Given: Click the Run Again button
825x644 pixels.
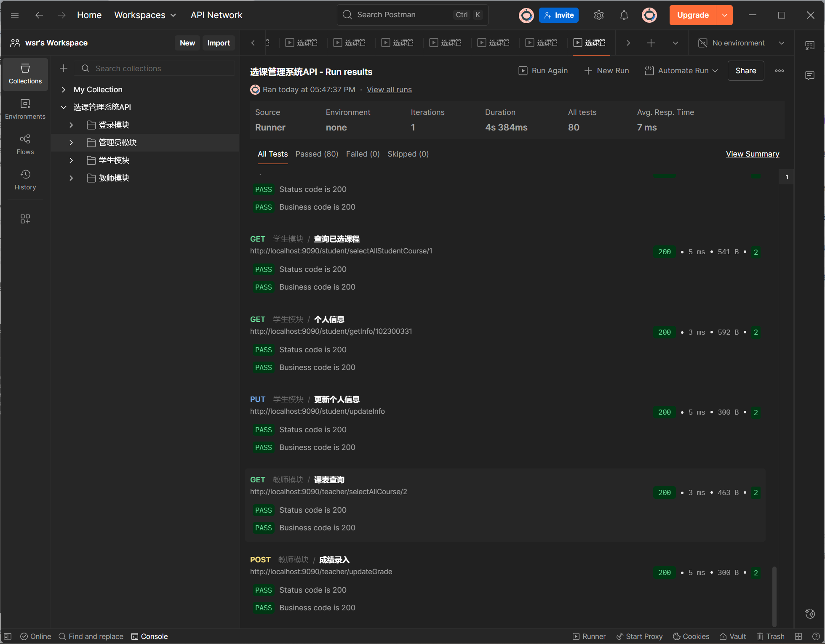Looking at the screenshot, I should click(x=543, y=71).
